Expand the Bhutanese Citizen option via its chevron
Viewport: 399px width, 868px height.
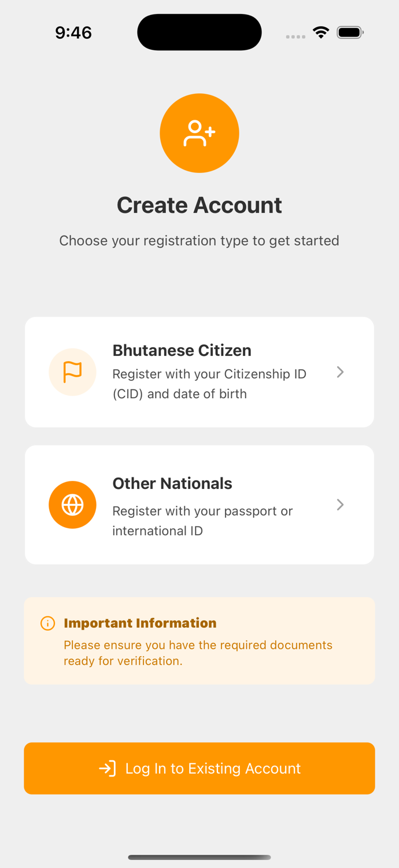(341, 372)
